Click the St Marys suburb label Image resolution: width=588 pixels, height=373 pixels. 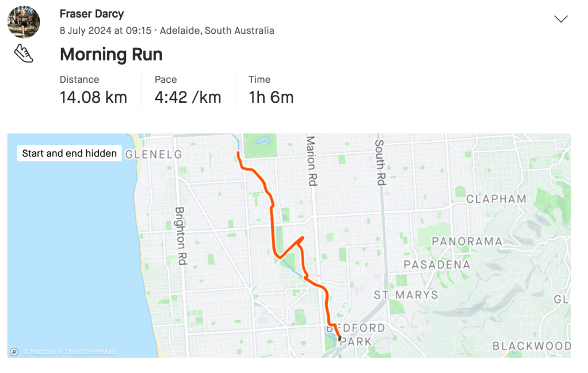click(406, 295)
